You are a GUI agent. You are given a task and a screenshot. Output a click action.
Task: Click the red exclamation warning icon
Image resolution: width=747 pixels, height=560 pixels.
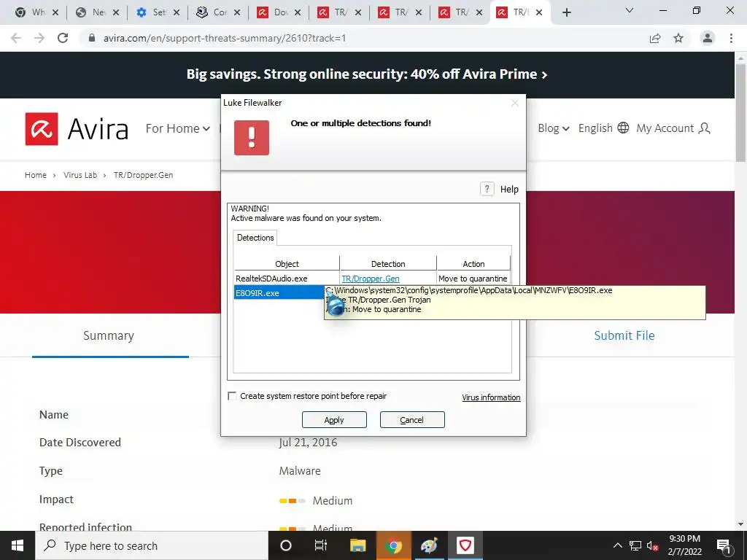pos(252,138)
